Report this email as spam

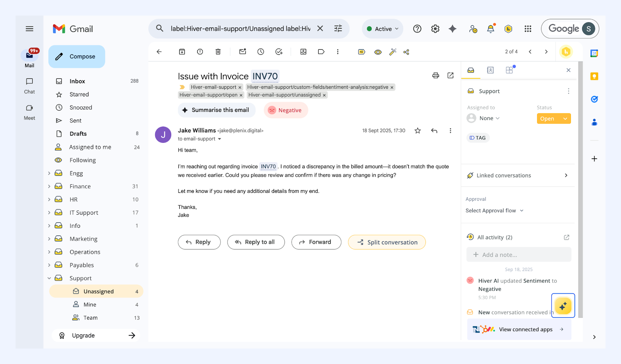pos(200,52)
